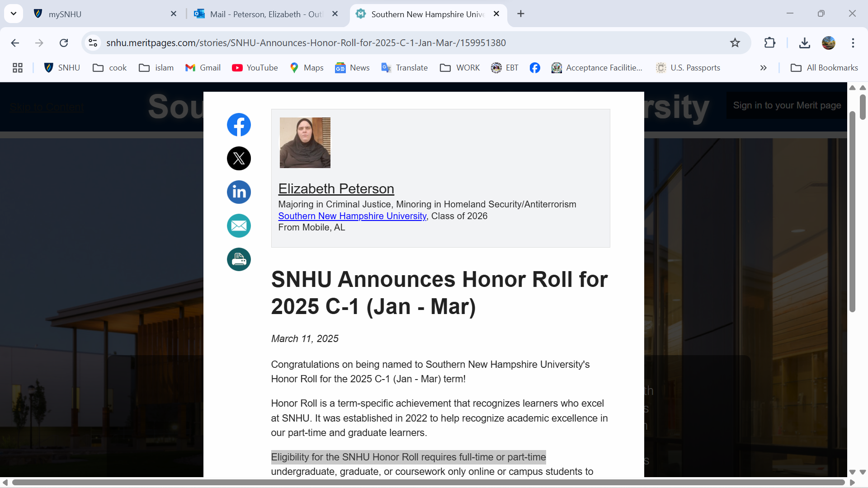Screen dimensions: 868x488
Task: Click the horizontal scrollbar at bottom
Action: point(428,482)
